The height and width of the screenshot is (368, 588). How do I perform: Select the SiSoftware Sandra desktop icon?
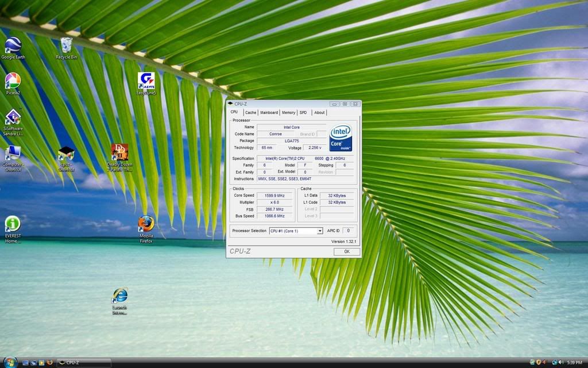13,122
